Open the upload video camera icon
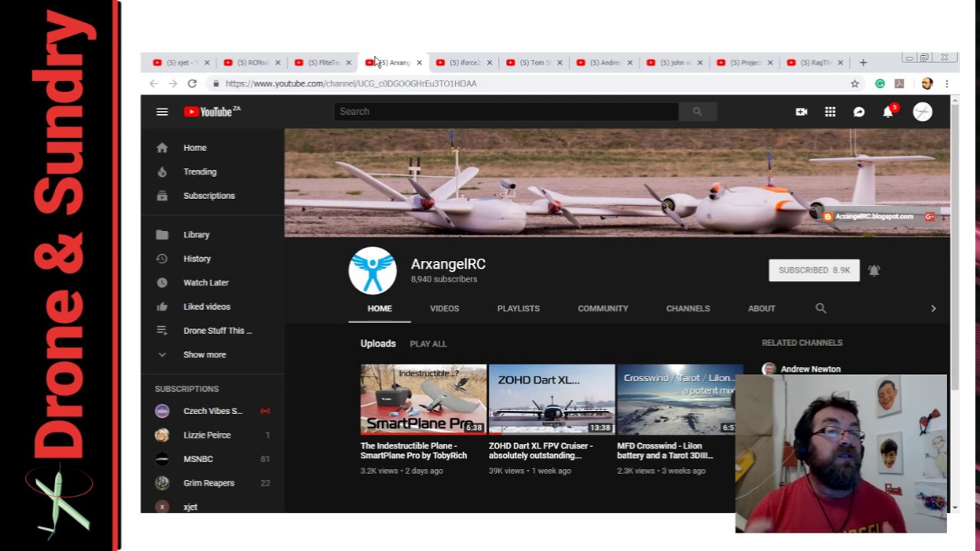 point(802,112)
